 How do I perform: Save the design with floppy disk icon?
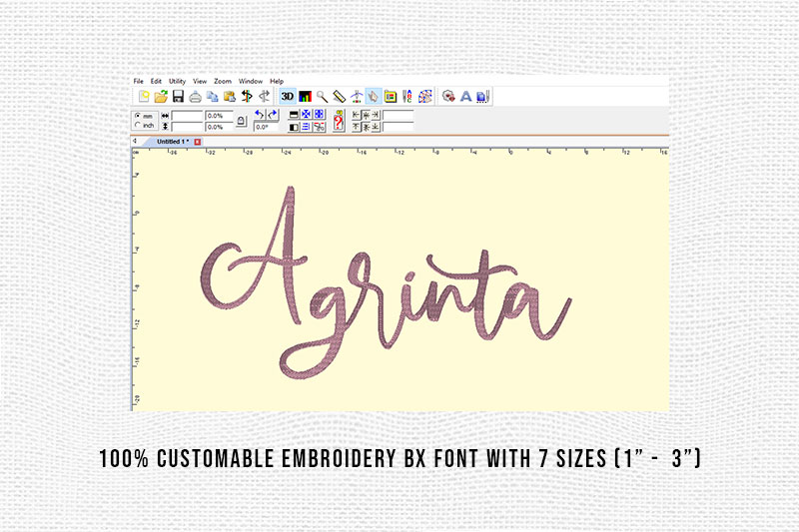(178, 96)
